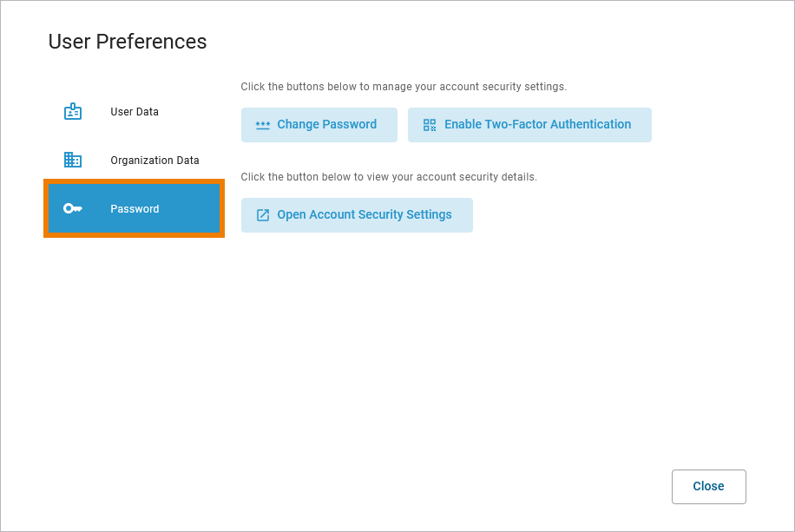Close the User Preferences dialog

point(708,487)
